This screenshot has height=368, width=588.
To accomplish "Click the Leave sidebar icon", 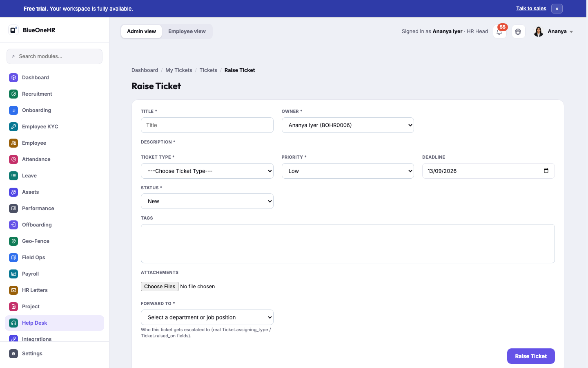I will tap(13, 175).
